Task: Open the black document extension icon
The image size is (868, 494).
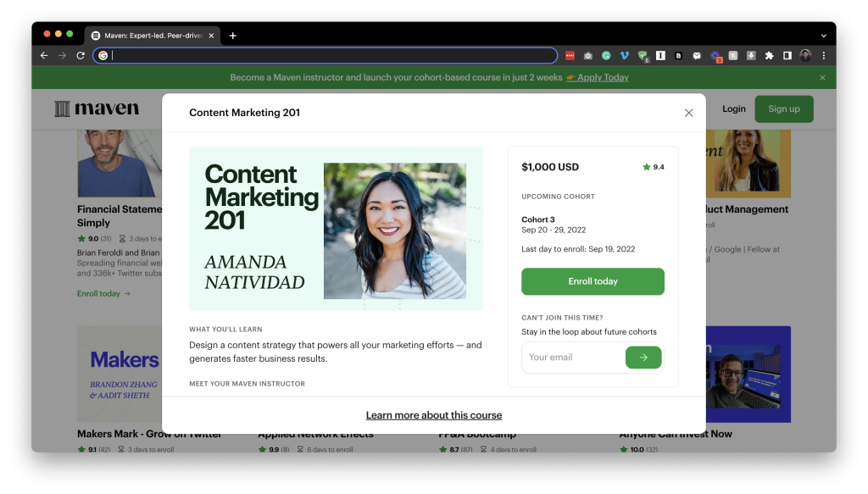Action: coord(679,55)
